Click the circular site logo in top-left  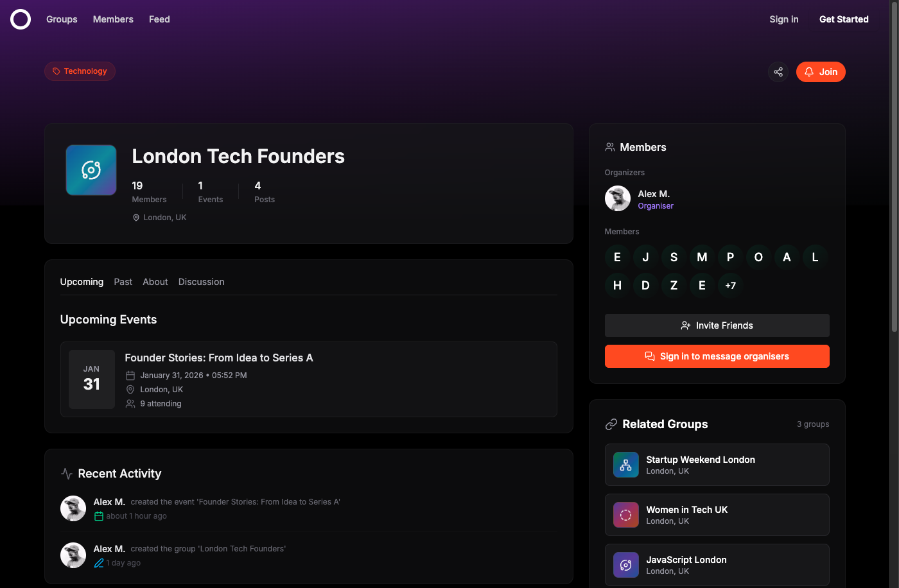pos(20,19)
